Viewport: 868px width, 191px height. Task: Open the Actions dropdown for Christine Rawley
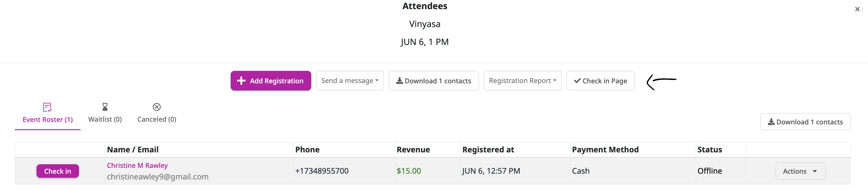pos(800,171)
